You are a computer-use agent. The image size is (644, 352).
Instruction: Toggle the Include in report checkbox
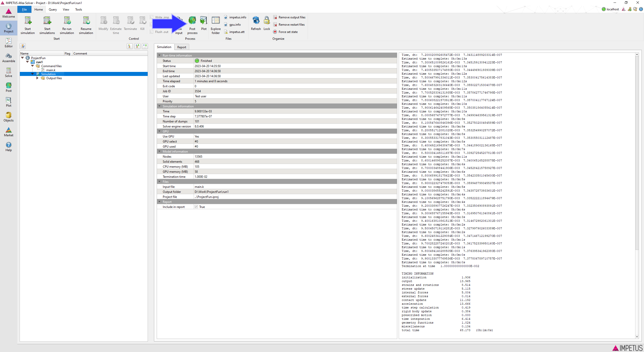coord(196,207)
